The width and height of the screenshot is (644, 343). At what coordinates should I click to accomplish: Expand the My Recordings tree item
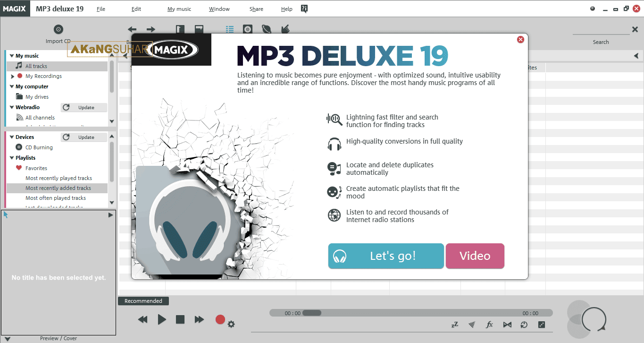click(x=12, y=76)
